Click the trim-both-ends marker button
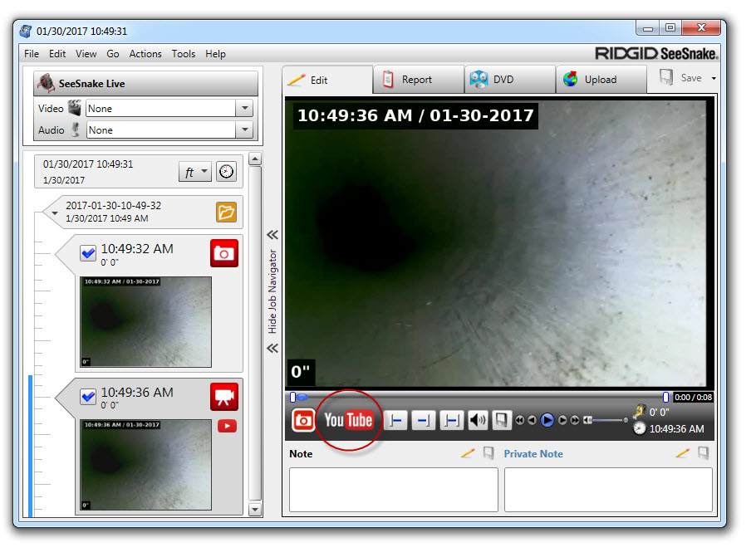The height and width of the screenshot is (557, 756). [x=451, y=421]
